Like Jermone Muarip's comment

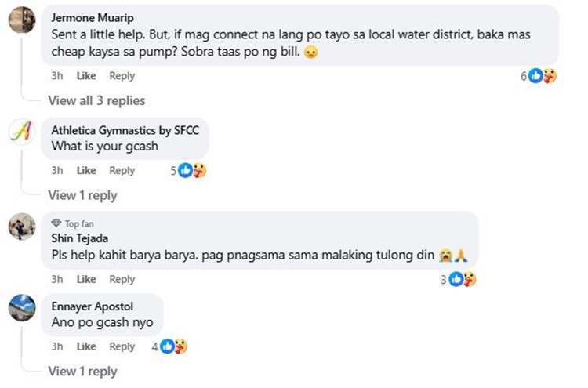point(86,76)
